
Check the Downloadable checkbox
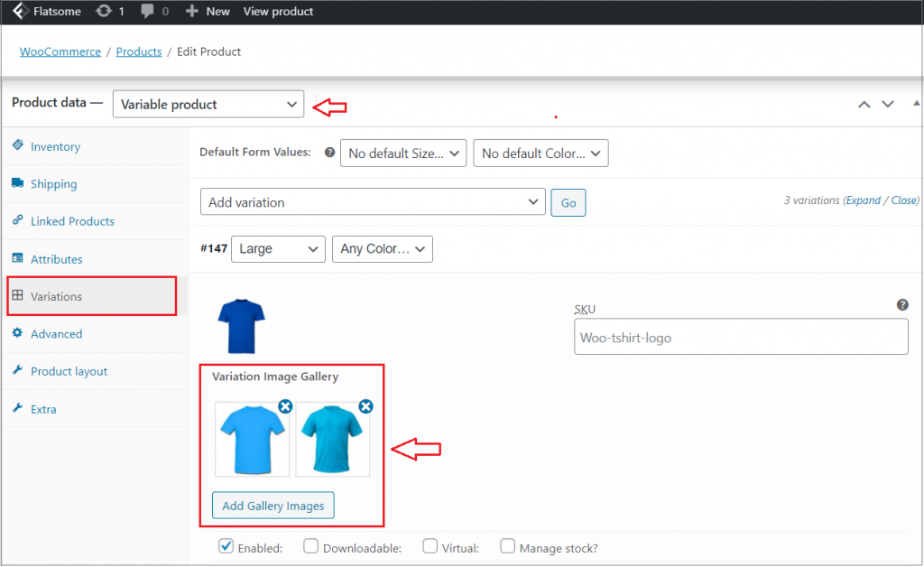click(x=310, y=545)
